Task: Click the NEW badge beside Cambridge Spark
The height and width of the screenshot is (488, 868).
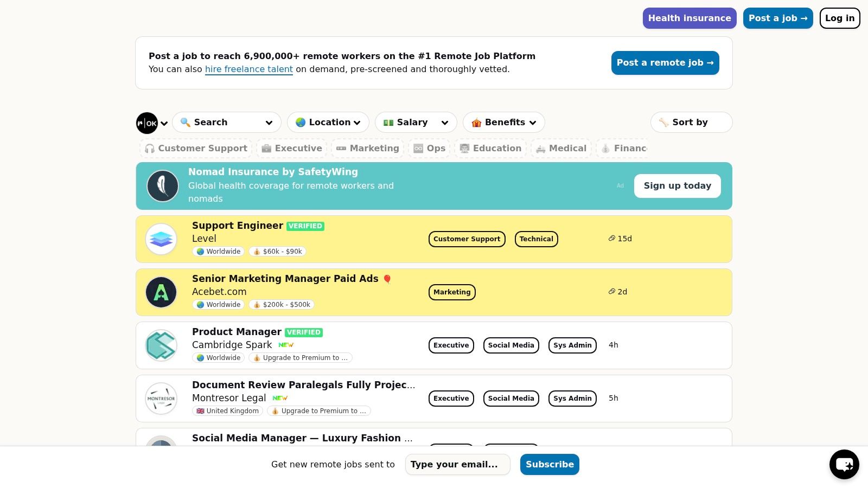Action: tap(286, 345)
